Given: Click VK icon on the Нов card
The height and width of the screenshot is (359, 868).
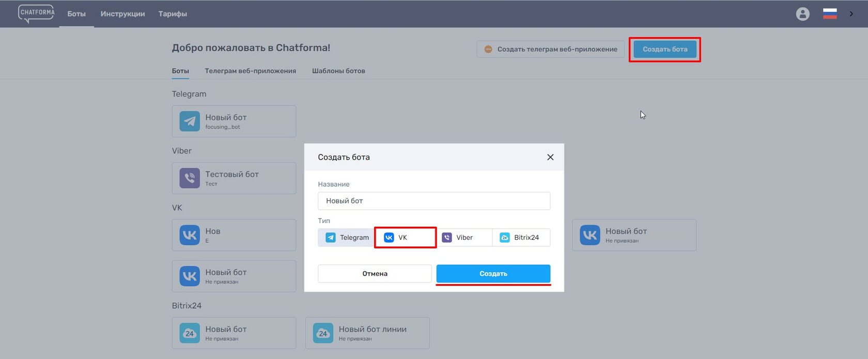Looking at the screenshot, I should [x=190, y=235].
